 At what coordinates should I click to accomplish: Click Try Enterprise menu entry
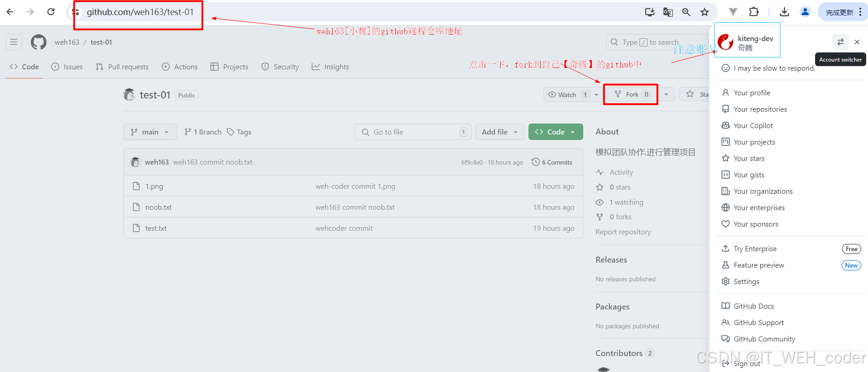792,248
